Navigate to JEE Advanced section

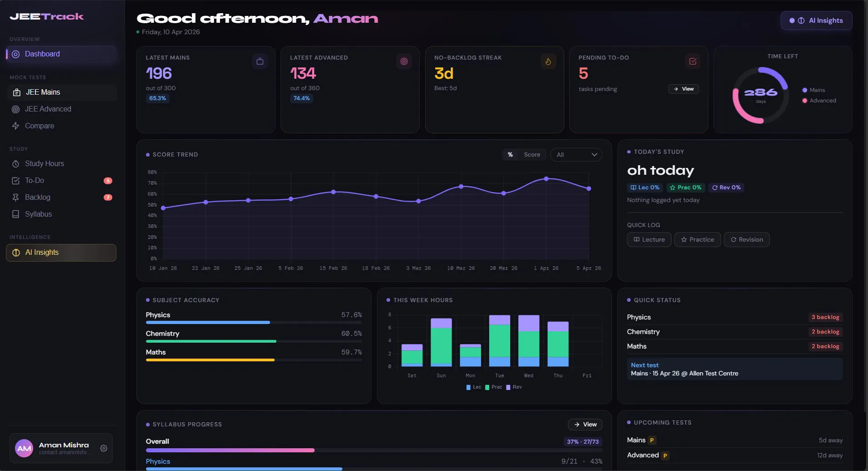(x=61, y=109)
